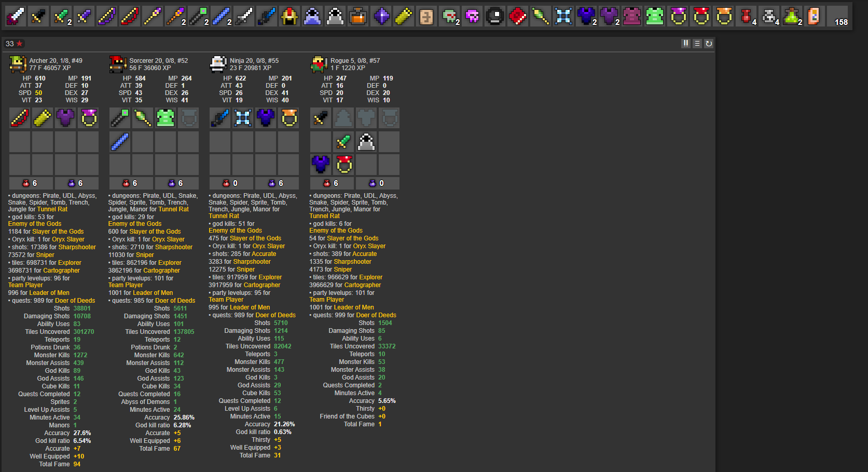Select the green dagger in Rogue's inventory
868x472 pixels.
[x=343, y=142]
